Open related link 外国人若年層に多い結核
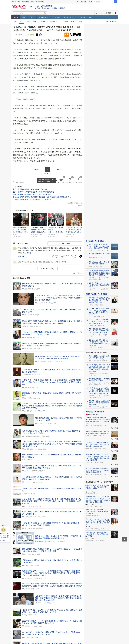Screen dimensions: 129x644 [32, 194]
